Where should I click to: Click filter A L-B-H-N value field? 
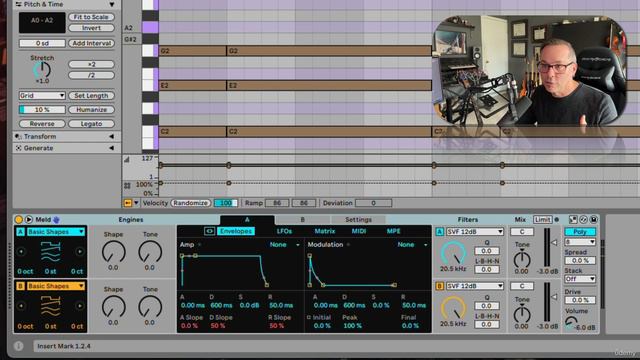click(487, 269)
